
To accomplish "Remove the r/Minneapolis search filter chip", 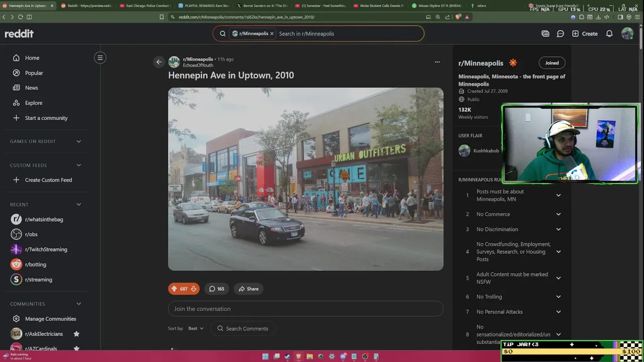I will 272,34.
